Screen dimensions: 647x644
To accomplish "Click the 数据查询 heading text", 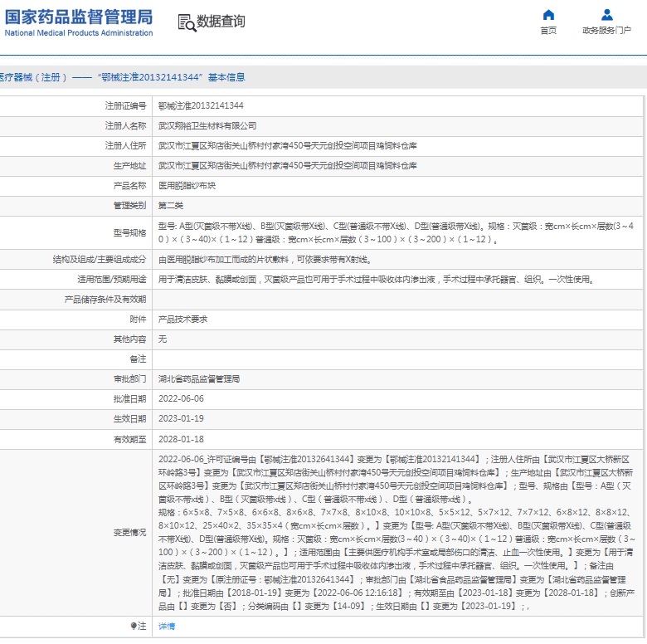I will 221,22.
